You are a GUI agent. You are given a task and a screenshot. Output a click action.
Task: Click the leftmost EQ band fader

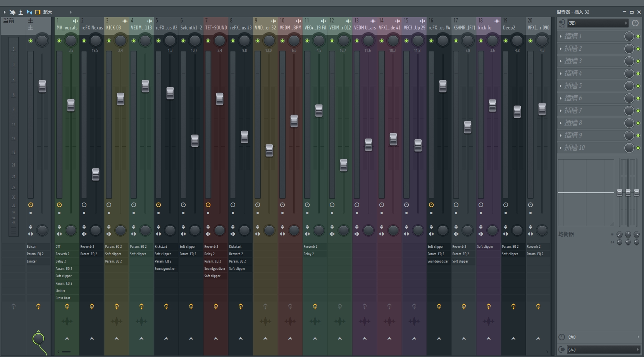(620, 192)
